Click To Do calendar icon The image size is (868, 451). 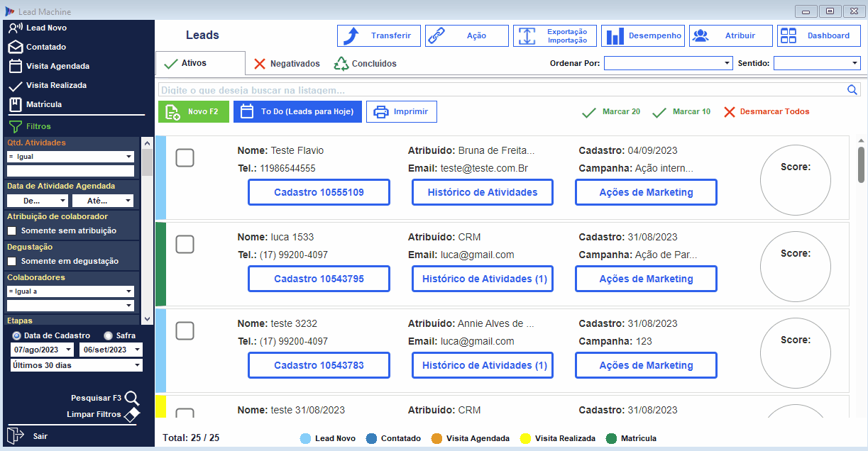[246, 111]
